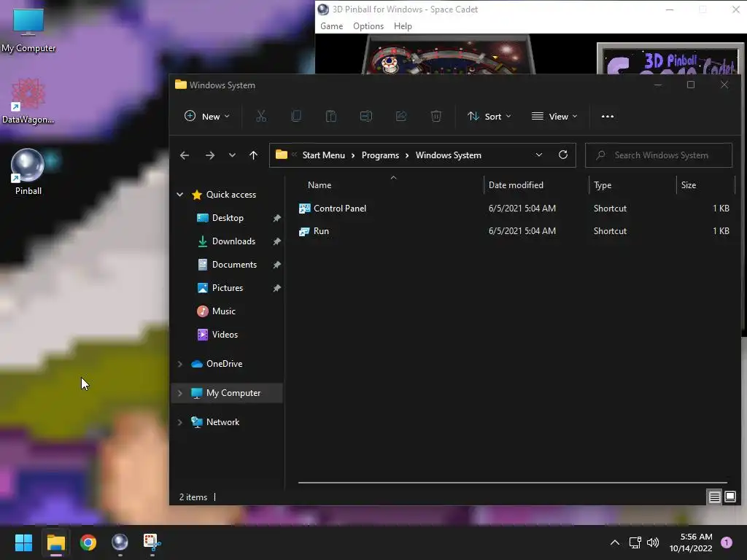Unpin Downloads from Quick access

[x=276, y=241]
